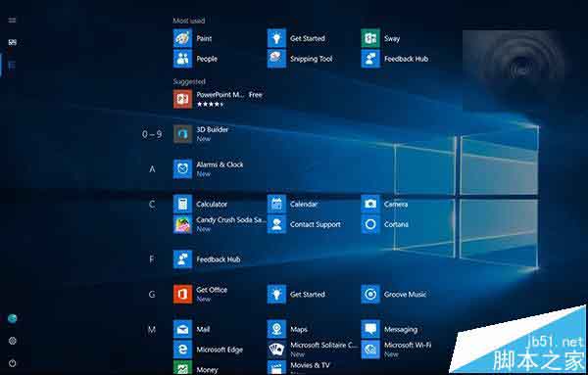This screenshot has height=375, width=588.
Task: Open the Sway app icon
Action: click(370, 38)
